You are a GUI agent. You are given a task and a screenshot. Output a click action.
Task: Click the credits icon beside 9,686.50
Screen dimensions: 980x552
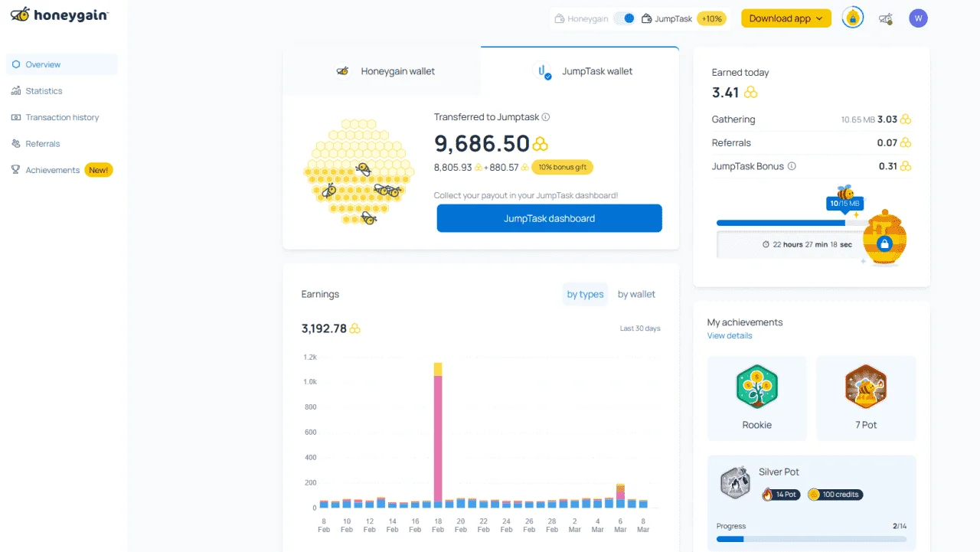(x=541, y=144)
